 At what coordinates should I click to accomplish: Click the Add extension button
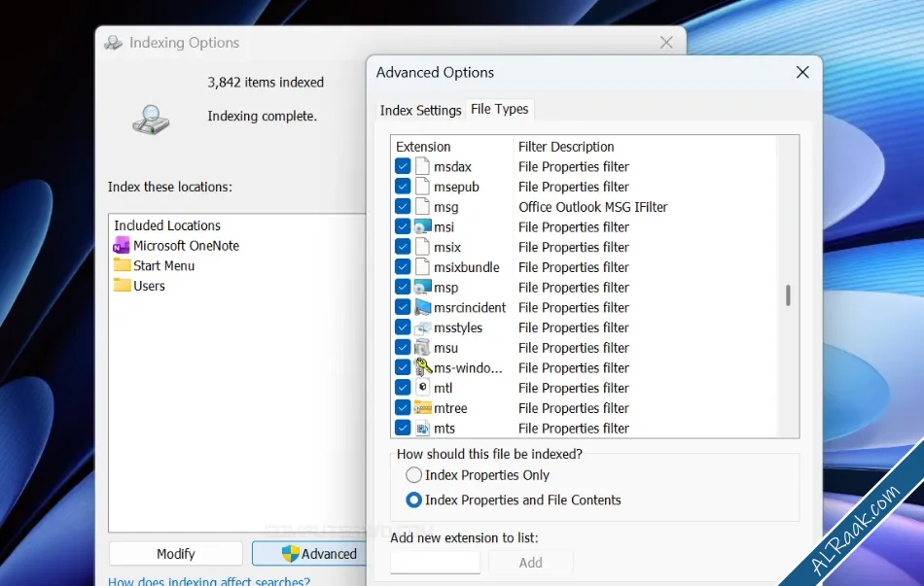[530, 563]
